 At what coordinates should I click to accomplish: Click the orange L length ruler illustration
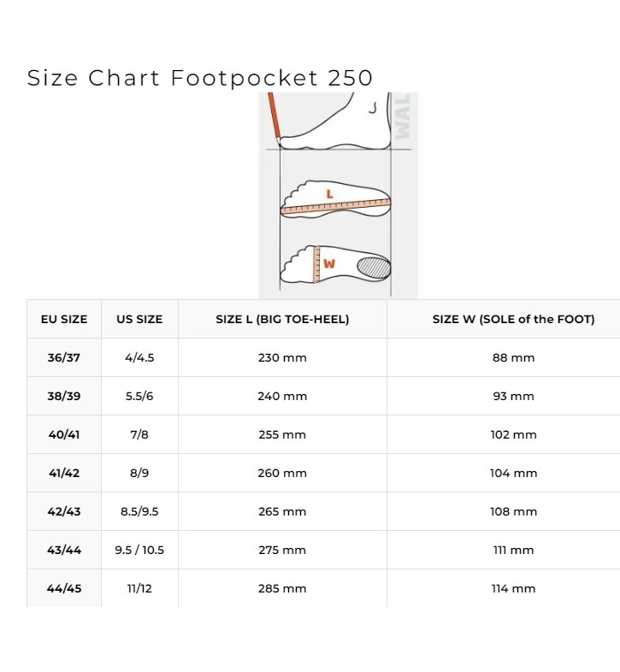click(335, 206)
